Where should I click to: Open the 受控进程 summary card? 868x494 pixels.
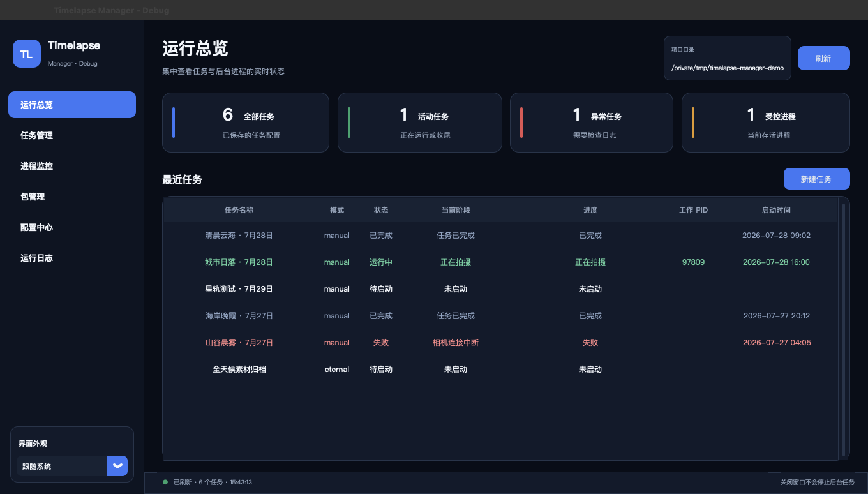pyautogui.click(x=766, y=123)
